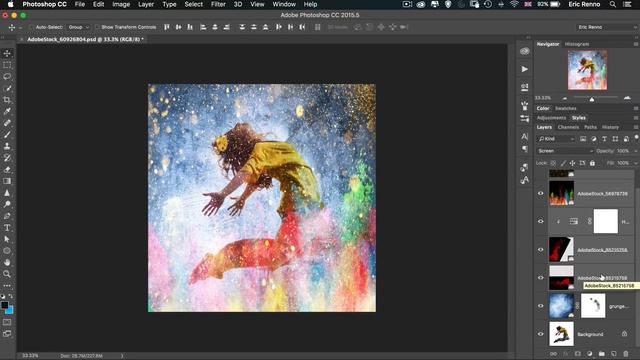The width and height of the screenshot is (640, 360).
Task: Delete layer with the trash icon
Action: pyautogui.click(x=626, y=354)
